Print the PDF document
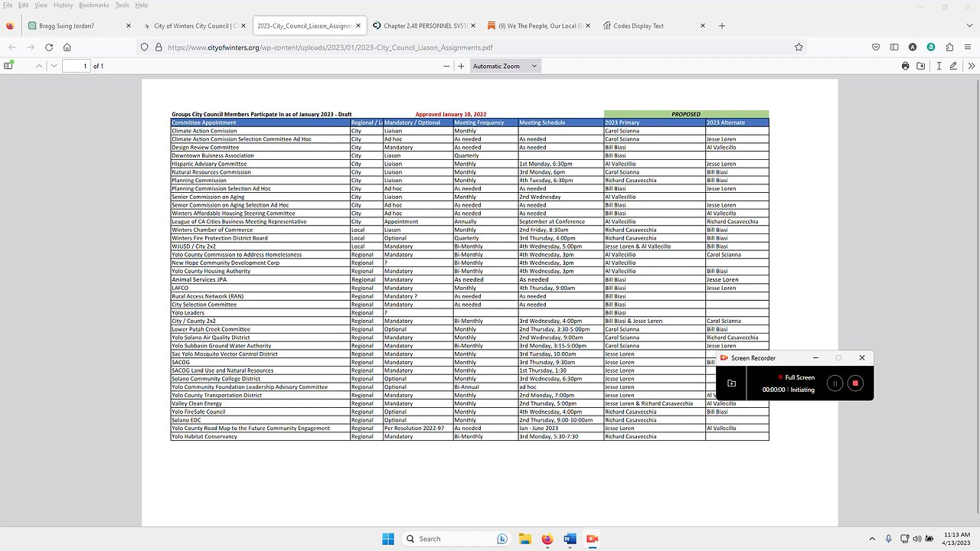 pos(906,66)
